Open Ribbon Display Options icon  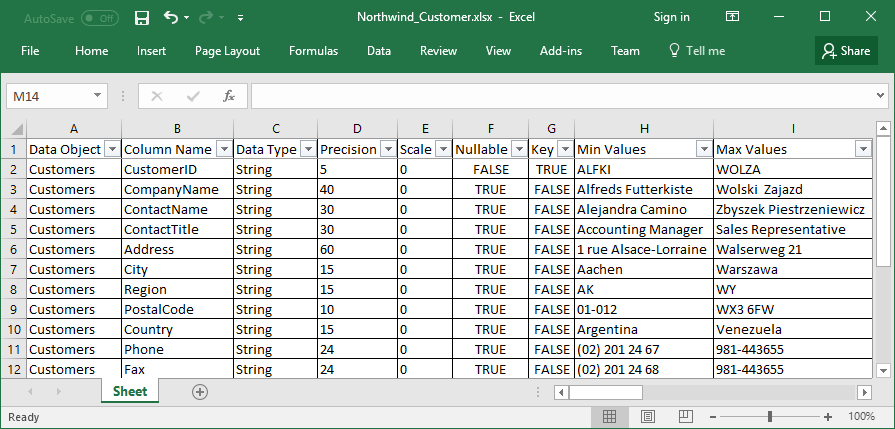tap(735, 17)
